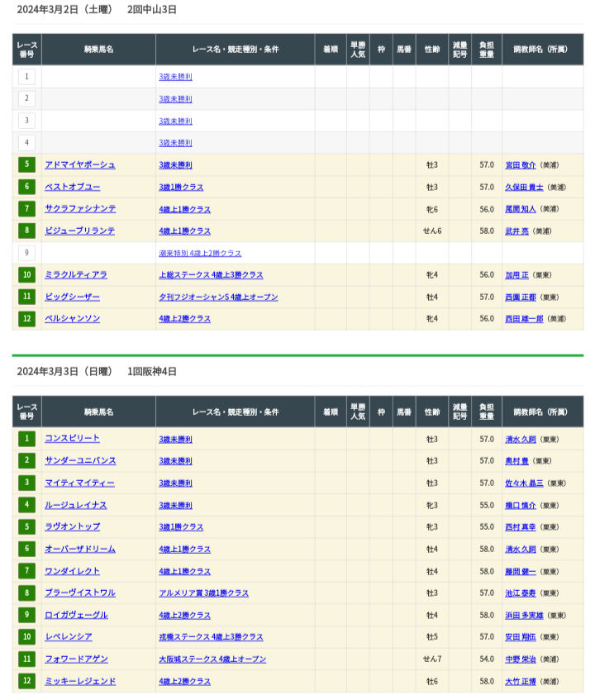Open horse ルージュレイナス link
Viewport: 595px width, 700px height.
tap(76, 505)
